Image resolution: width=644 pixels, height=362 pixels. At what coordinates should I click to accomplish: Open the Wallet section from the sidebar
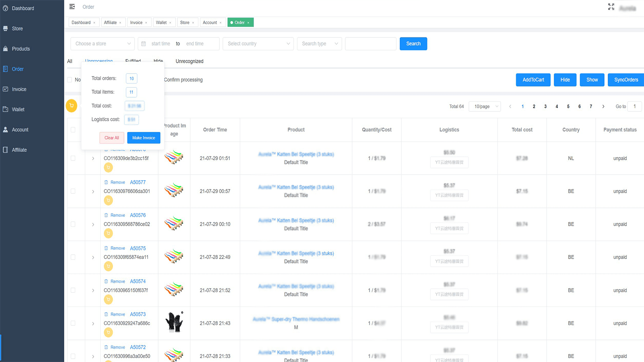[17, 109]
